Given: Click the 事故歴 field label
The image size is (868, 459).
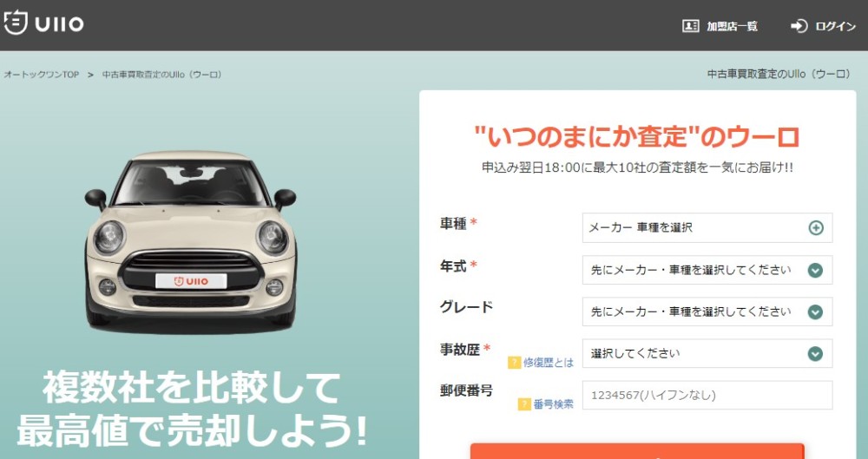Looking at the screenshot, I should (x=460, y=350).
